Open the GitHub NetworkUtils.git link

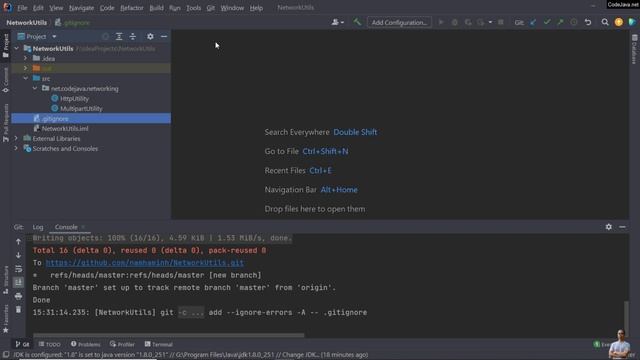click(x=144, y=263)
